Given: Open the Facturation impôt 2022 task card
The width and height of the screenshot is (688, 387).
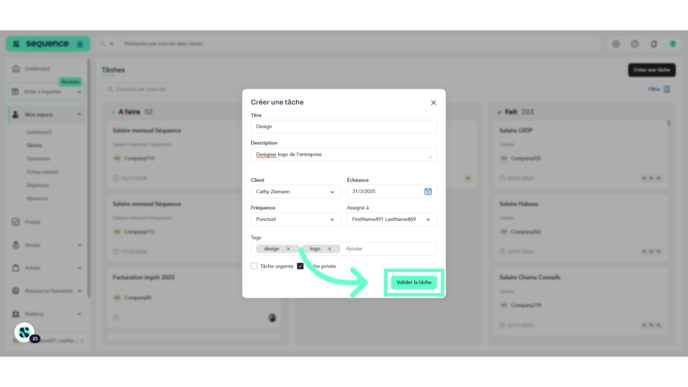Looking at the screenshot, I should [x=194, y=298].
